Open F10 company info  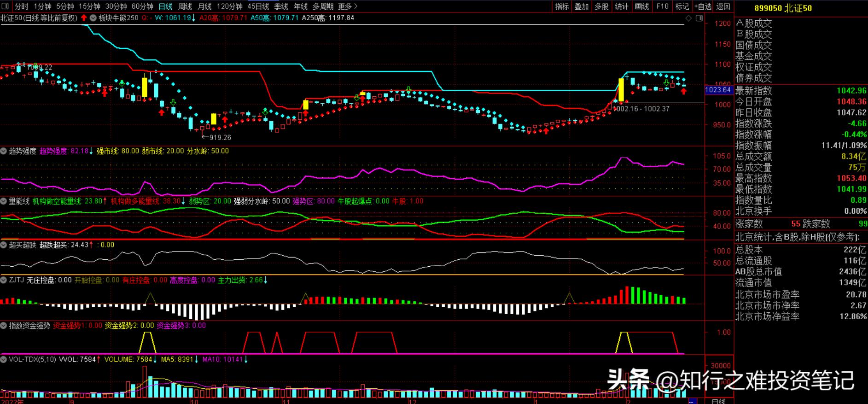(x=662, y=6)
